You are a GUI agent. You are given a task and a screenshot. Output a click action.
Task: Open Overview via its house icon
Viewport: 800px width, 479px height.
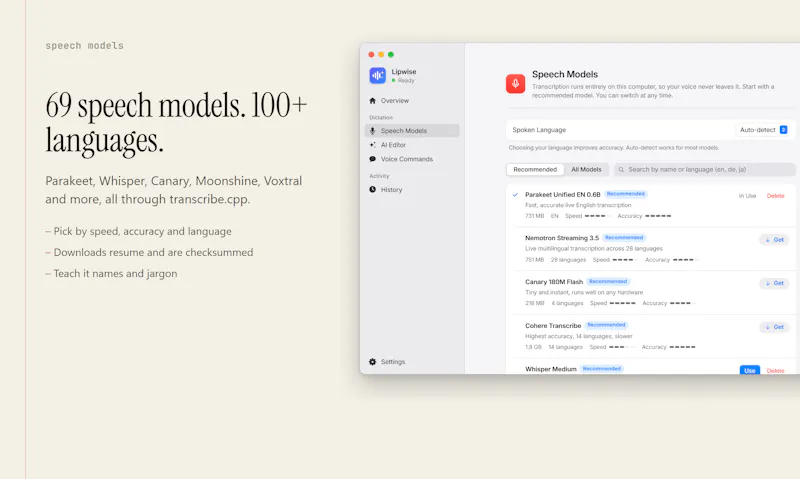(x=372, y=100)
